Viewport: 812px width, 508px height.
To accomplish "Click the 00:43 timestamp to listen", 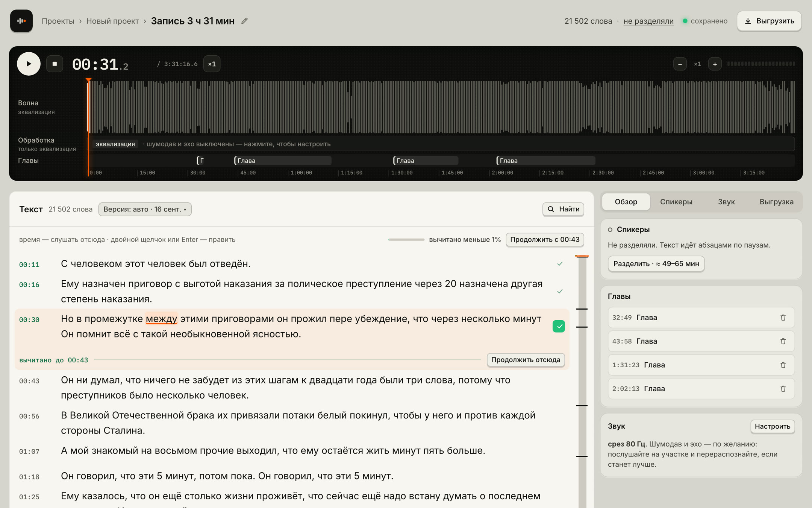I will click(29, 381).
